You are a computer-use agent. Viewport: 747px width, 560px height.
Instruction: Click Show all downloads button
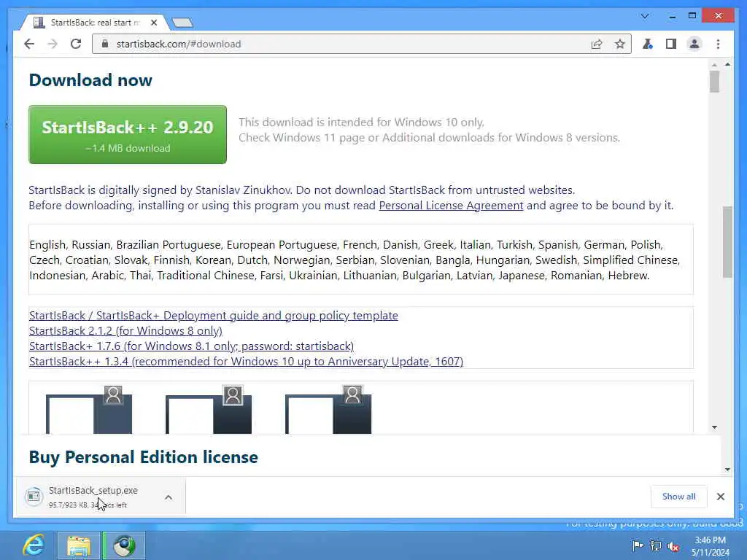[x=678, y=497]
